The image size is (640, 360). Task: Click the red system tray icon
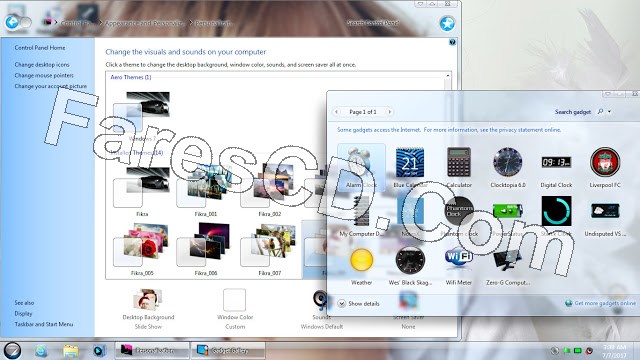(589, 351)
